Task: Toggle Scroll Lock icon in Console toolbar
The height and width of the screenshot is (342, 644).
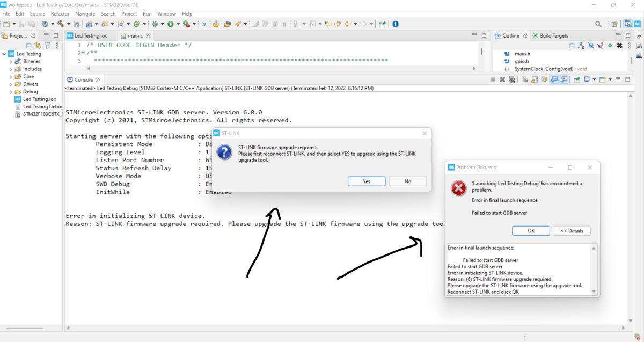Action: 535,79
